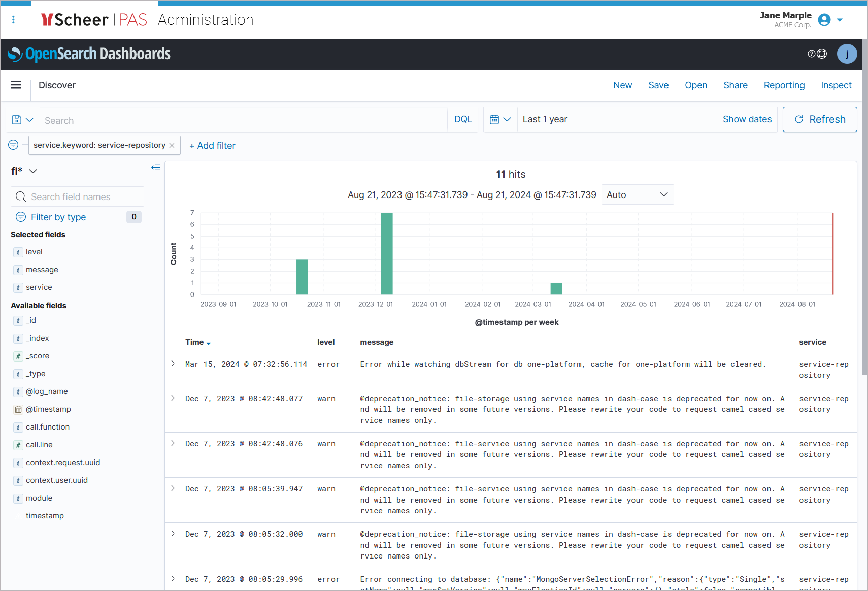Click the Show dates link
The image size is (868, 591).
[x=747, y=119]
